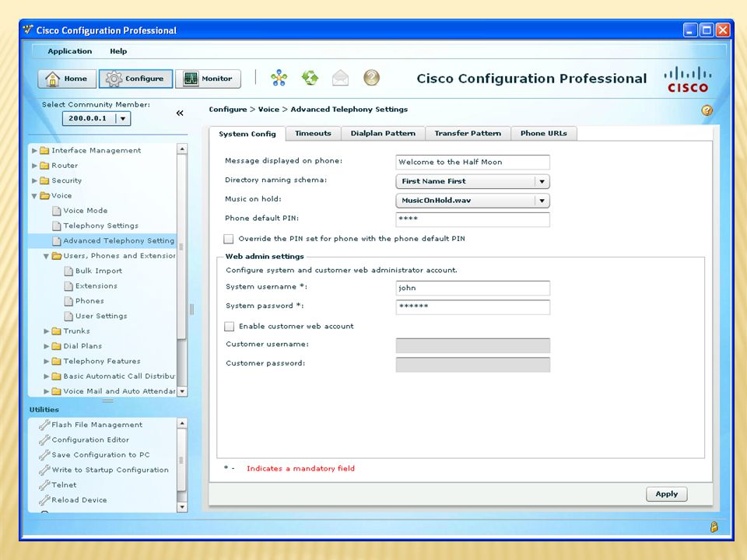Switch to the Phone URLs tab
747x560 pixels.
click(544, 133)
